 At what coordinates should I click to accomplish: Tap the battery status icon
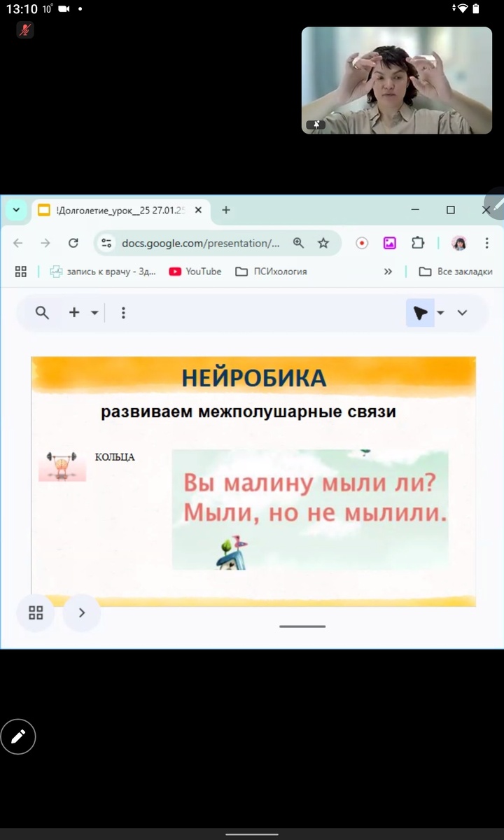(x=476, y=8)
